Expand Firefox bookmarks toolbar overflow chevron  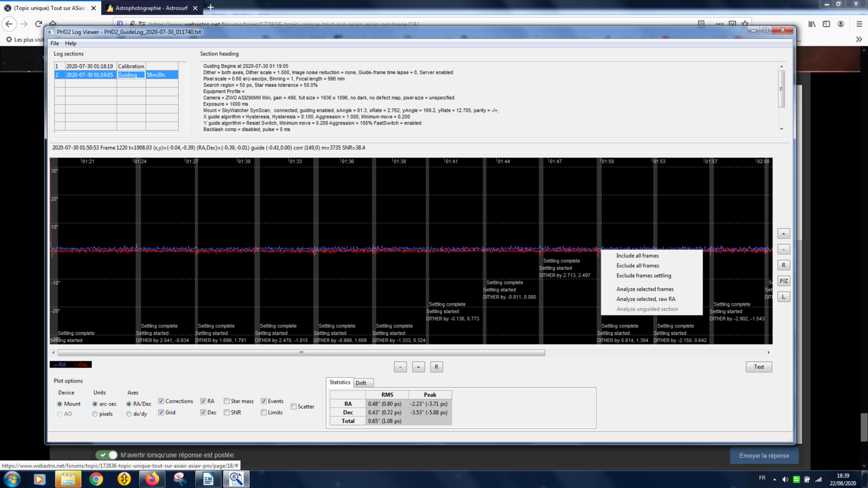point(859,39)
